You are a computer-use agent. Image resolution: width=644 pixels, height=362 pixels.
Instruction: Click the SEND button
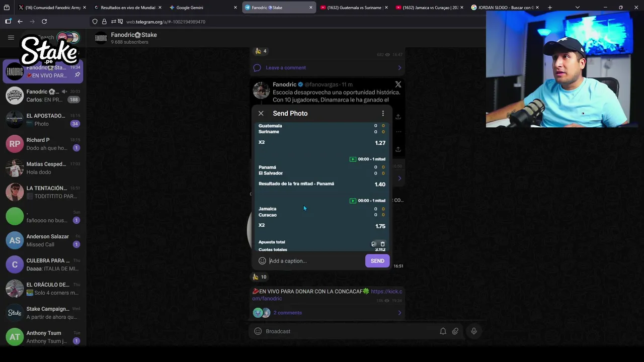pos(377,261)
